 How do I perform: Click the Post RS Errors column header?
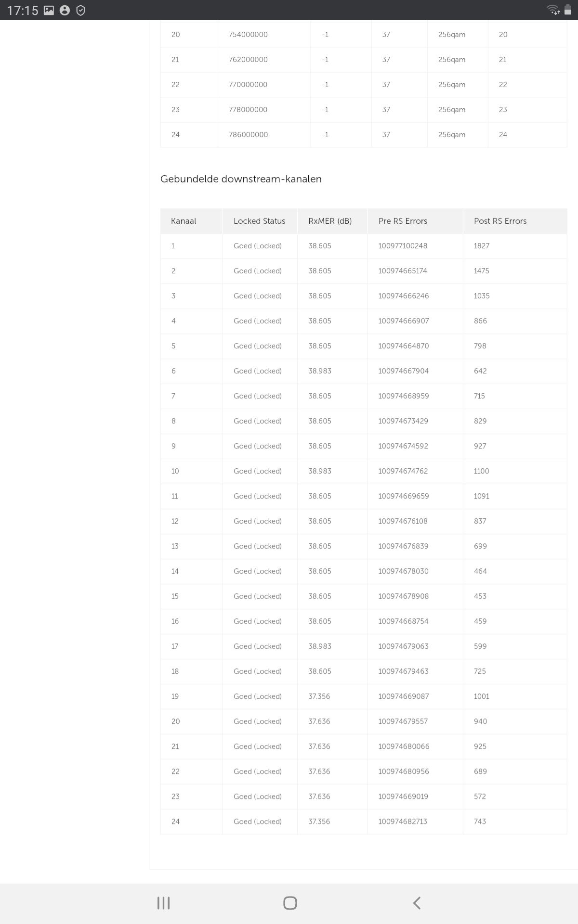point(500,221)
